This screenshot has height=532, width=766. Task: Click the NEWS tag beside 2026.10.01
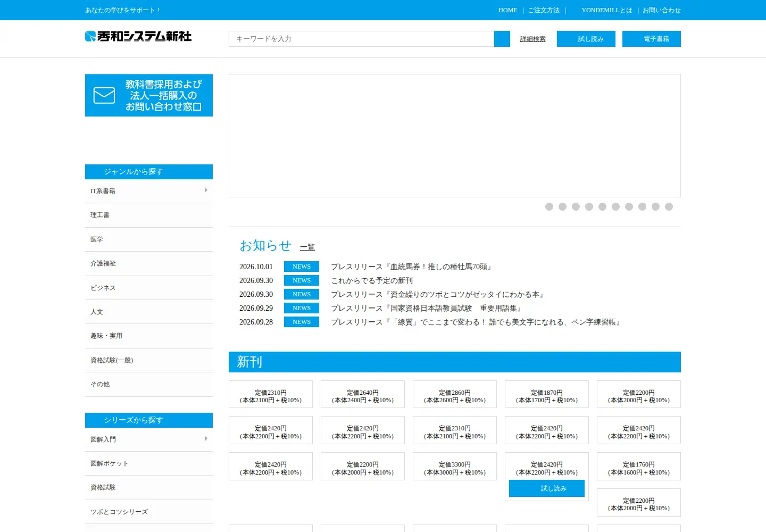coord(302,267)
